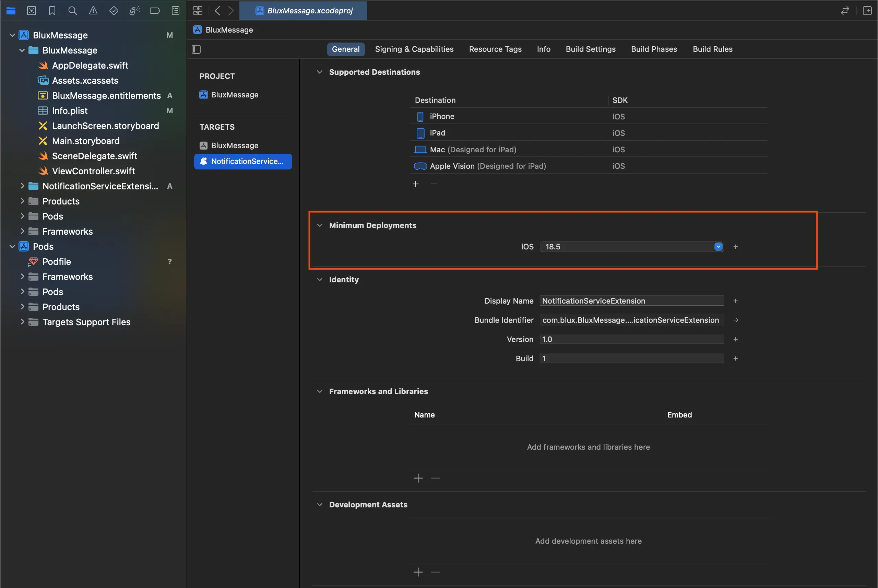The image size is (878, 588).
Task: Select the NotificationService target
Action: click(x=243, y=161)
